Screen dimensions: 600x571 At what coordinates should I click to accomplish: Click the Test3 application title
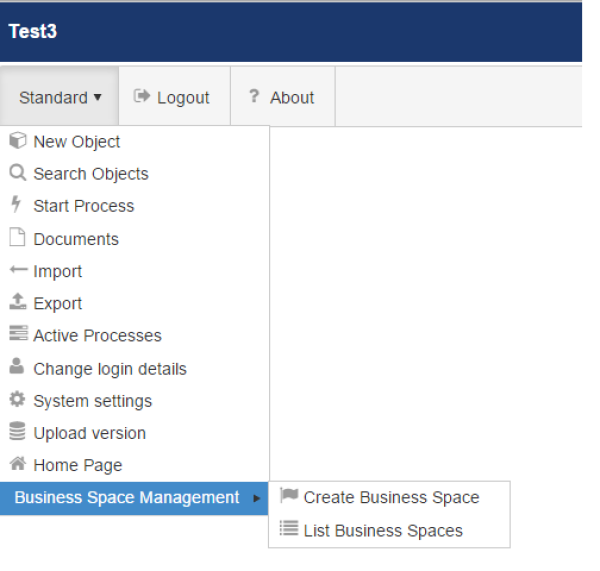[33, 31]
